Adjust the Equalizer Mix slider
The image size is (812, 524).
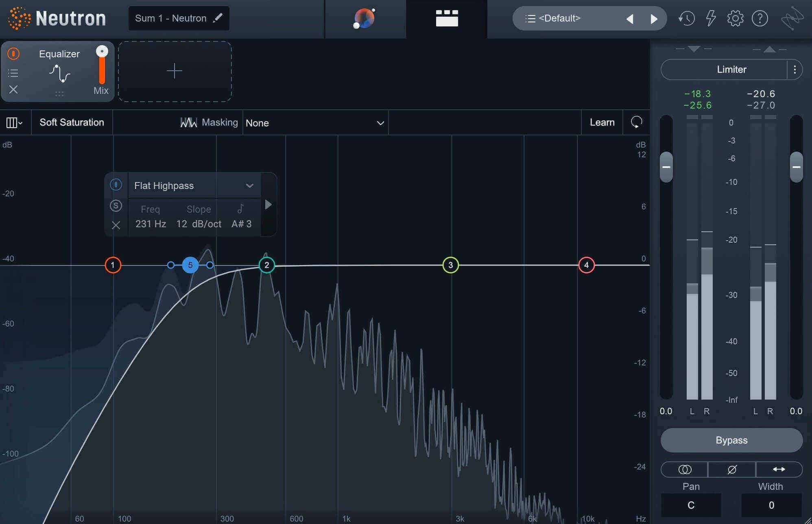click(102, 65)
